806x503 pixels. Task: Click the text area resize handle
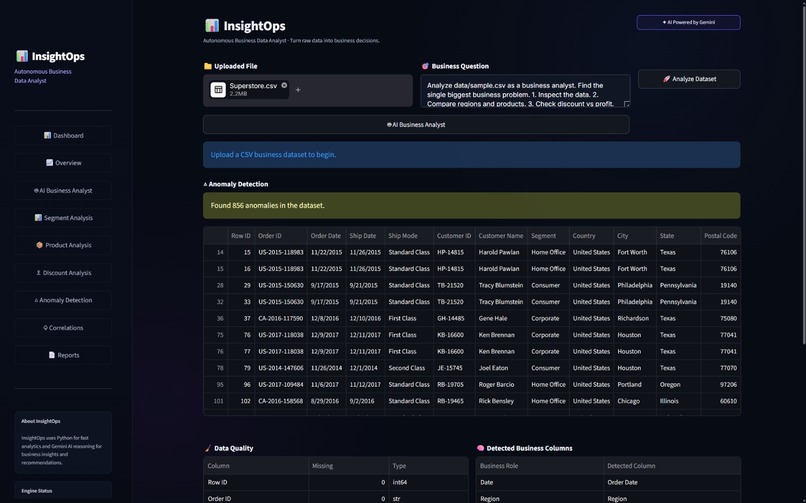pos(627,104)
